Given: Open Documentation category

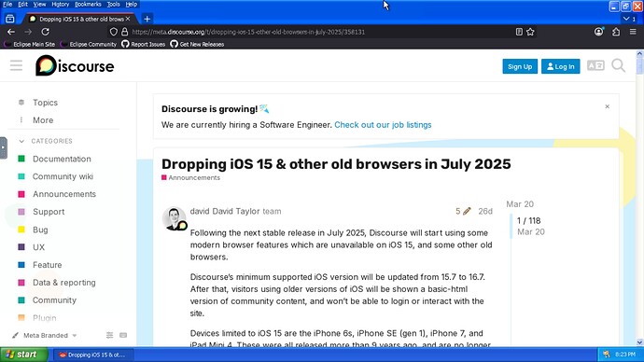Looking at the screenshot, I should tap(62, 159).
